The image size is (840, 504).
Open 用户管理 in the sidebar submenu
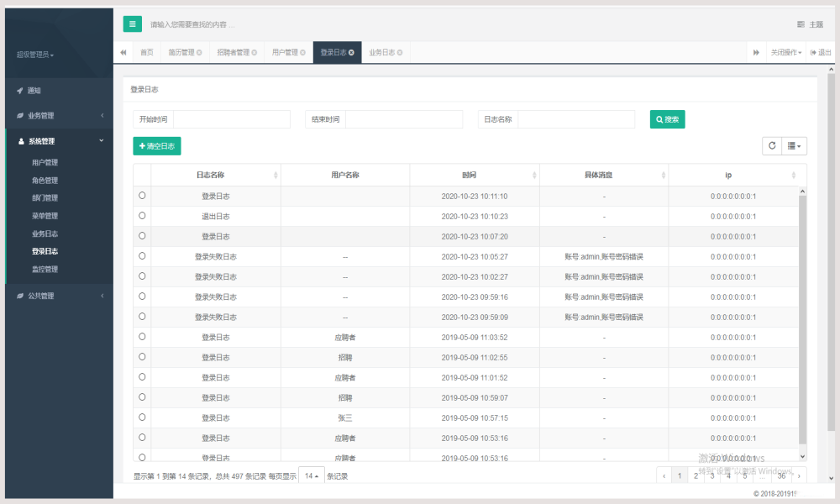[45, 162]
